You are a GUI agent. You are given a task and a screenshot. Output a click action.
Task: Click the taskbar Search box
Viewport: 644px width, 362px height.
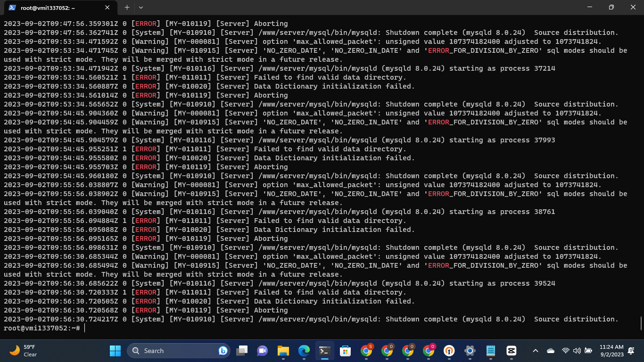[178, 351]
